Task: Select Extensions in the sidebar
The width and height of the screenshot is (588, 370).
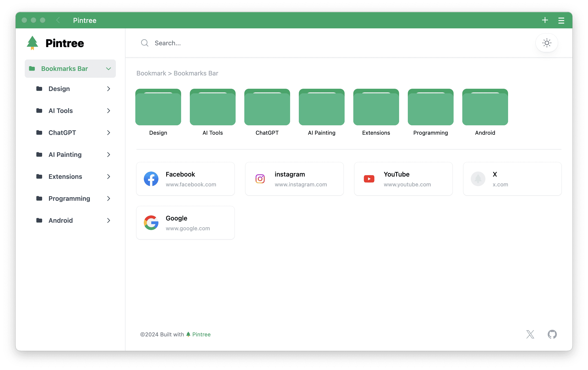Action: (65, 177)
